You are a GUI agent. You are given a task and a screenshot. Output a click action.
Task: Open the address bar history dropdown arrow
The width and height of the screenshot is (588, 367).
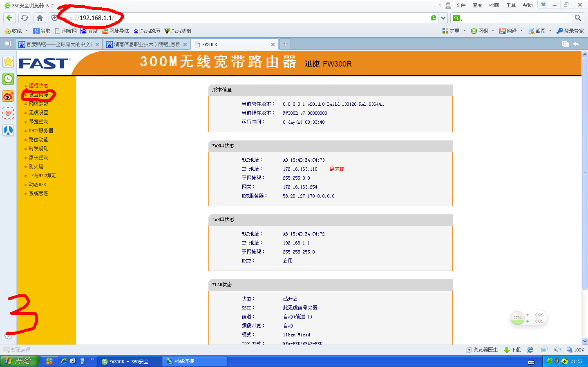[443, 18]
